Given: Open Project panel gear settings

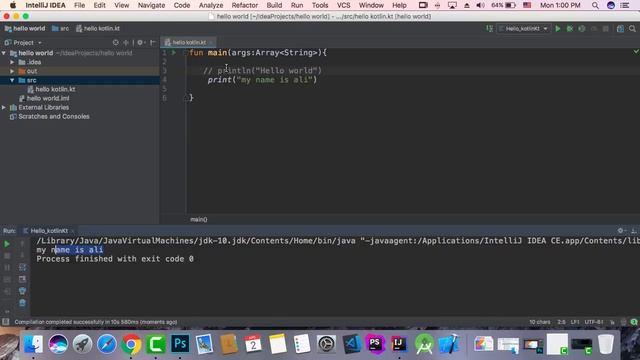Looking at the screenshot, I should tap(140, 42).
